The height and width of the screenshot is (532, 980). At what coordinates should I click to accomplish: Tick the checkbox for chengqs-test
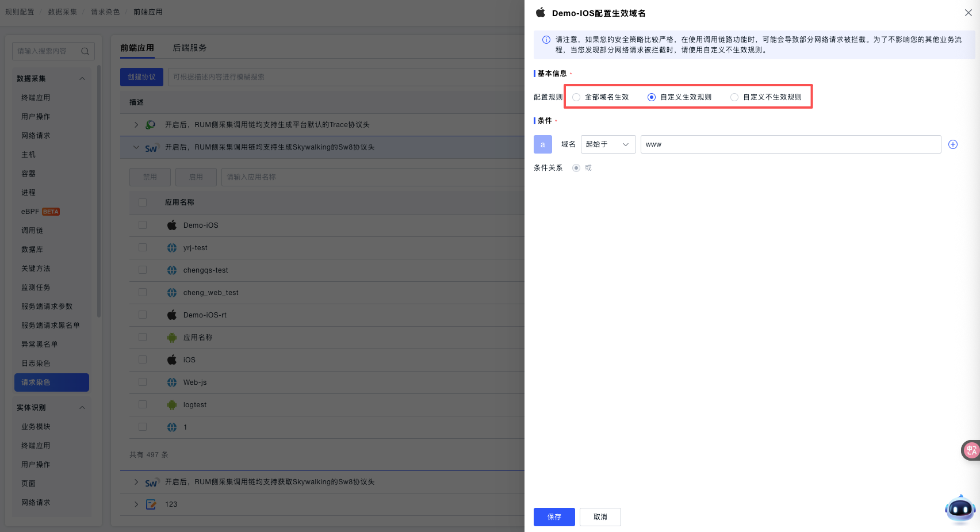click(143, 270)
